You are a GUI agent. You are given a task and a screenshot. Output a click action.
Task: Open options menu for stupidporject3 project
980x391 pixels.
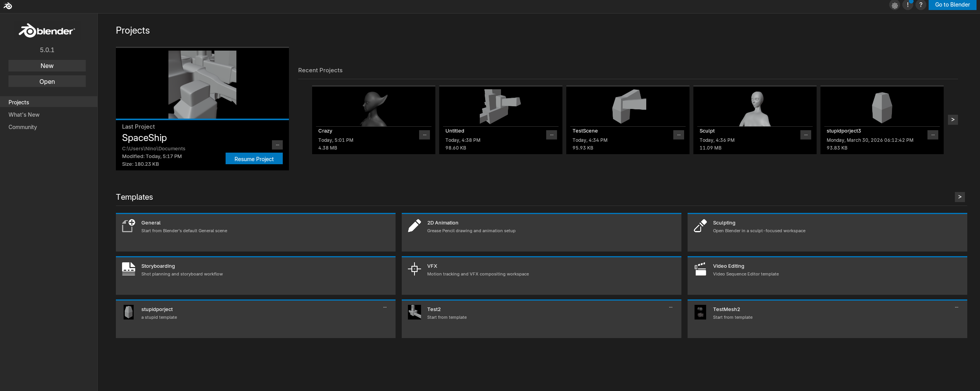pyautogui.click(x=933, y=135)
